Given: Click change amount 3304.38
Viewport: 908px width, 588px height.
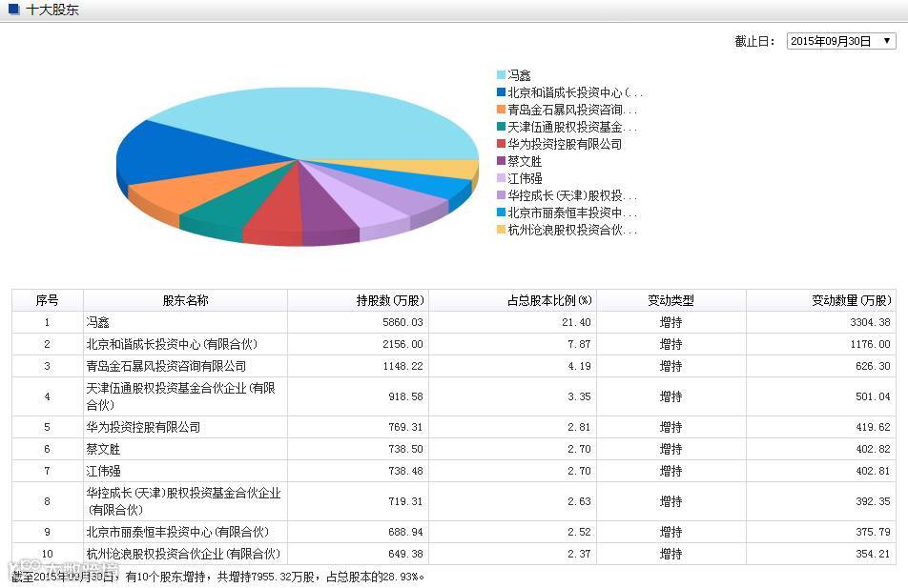Looking at the screenshot, I should click(871, 322).
